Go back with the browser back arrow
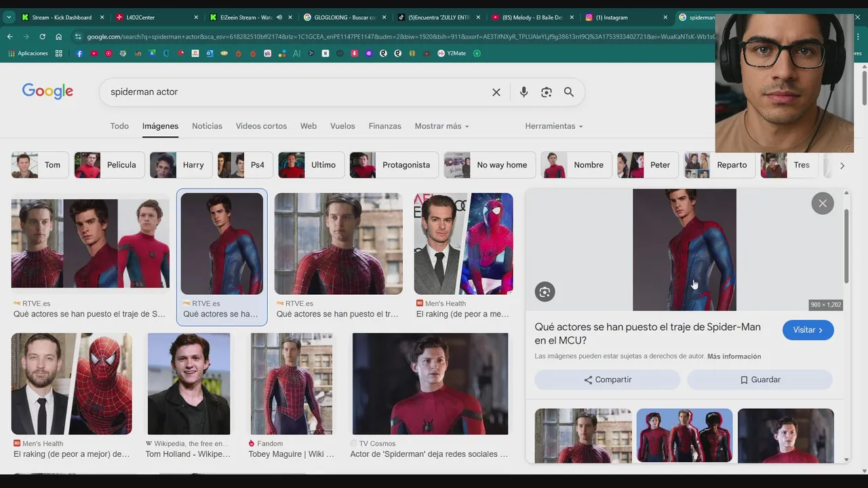Viewport: 868px width, 488px height. click(x=9, y=37)
